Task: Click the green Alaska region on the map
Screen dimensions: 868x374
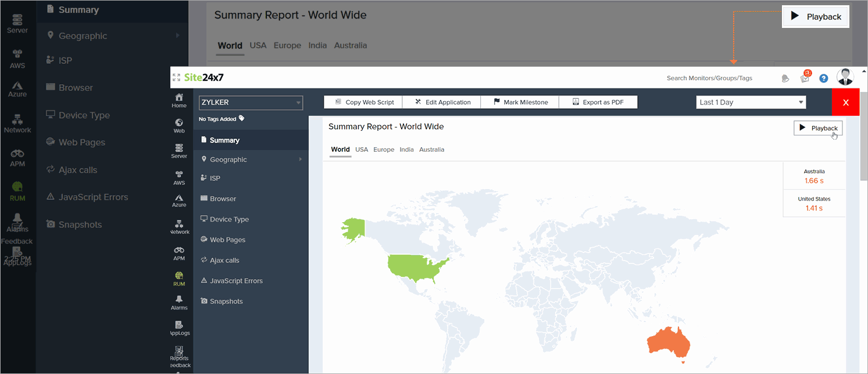Action: click(355, 229)
